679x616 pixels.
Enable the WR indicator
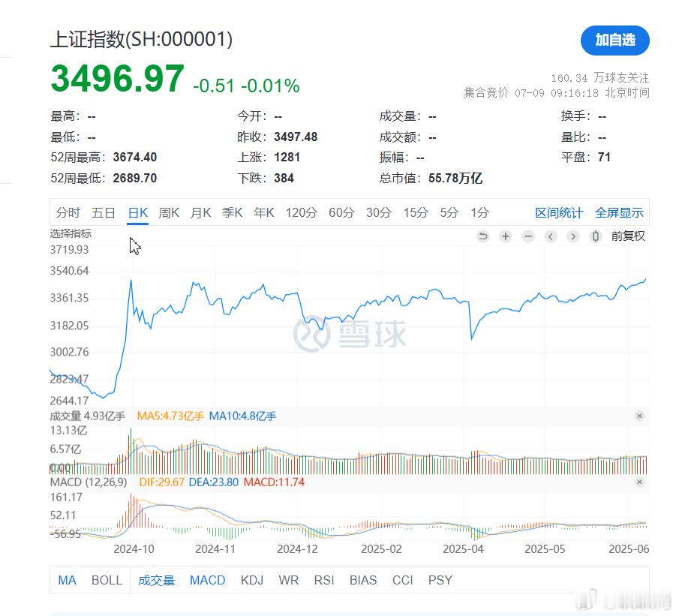(x=289, y=580)
